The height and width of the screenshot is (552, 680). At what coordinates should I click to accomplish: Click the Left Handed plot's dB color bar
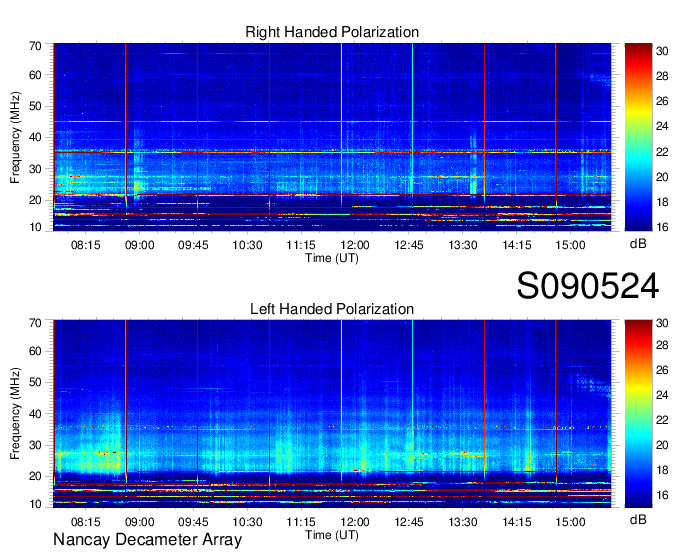pos(638,414)
